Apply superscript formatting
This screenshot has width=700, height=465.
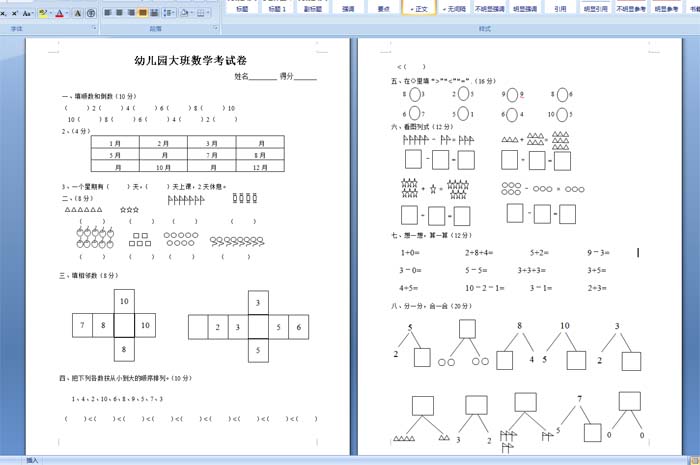[15, 13]
